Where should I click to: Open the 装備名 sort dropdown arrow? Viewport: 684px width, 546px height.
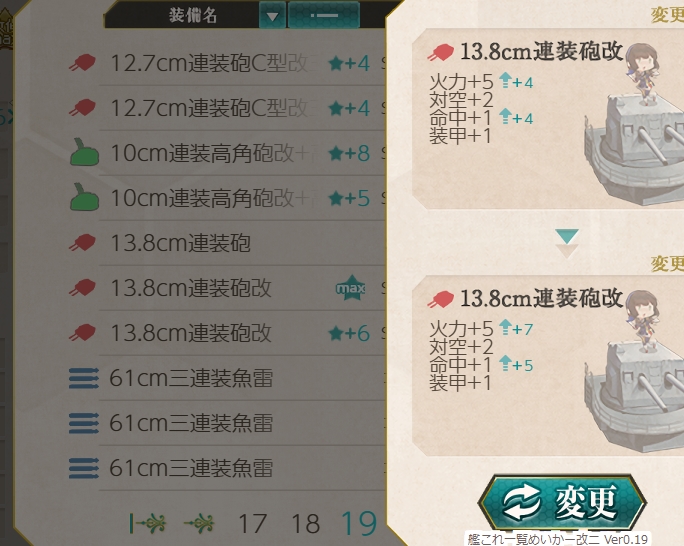(272, 16)
